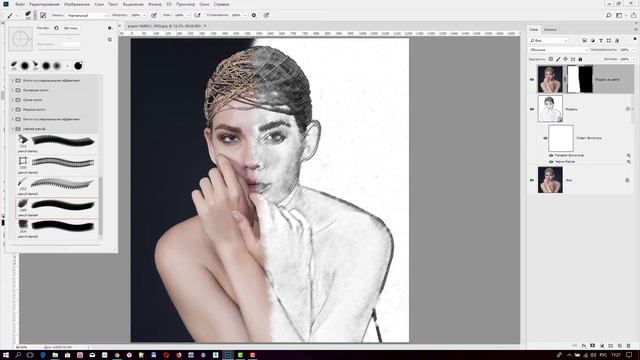Expand the first brush folder in list
The image size is (640, 360).
(x=12, y=80)
